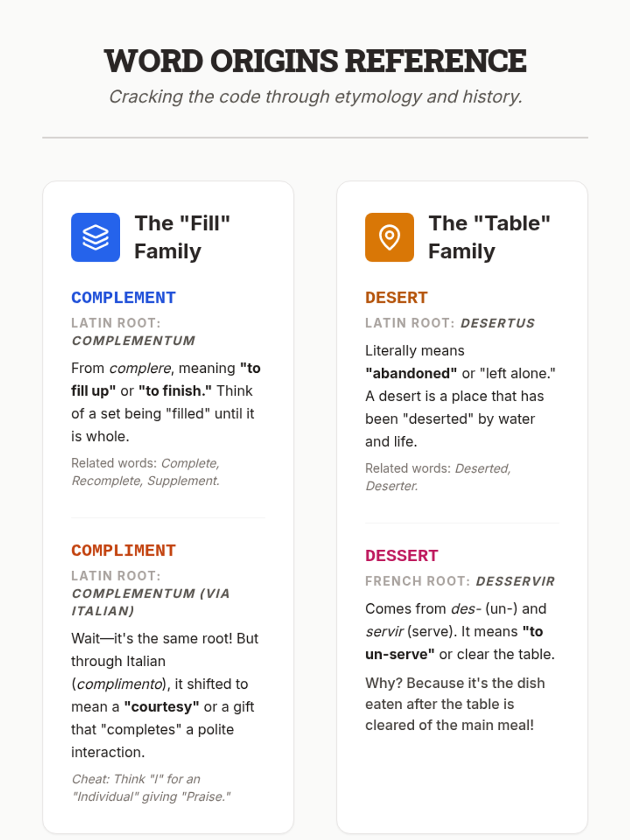Click the DESSERT word heading
Screen dimensions: 630x840
[402, 556]
